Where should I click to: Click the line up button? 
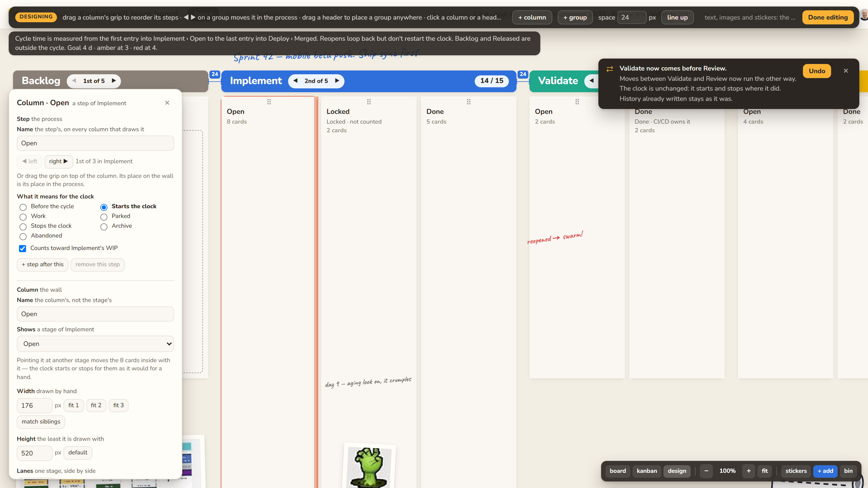(x=677, y=17)
